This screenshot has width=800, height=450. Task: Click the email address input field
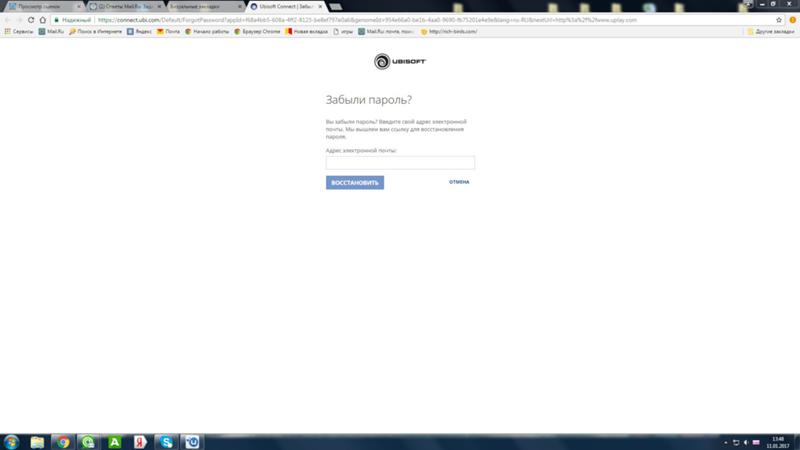click(x=400, y=163)
